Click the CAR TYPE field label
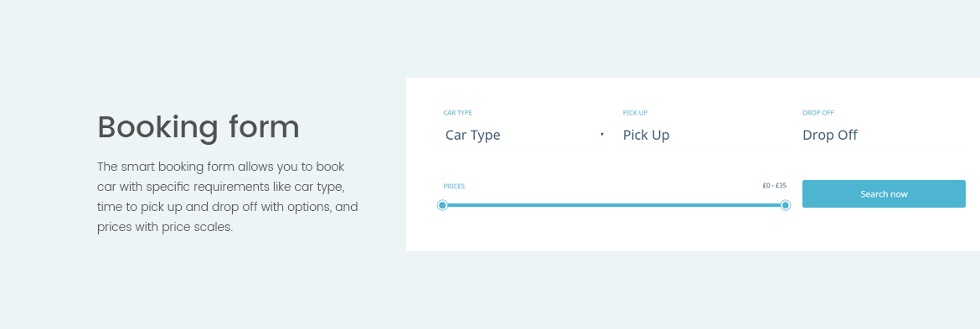The image size is (980, 329). coord(457,113)
